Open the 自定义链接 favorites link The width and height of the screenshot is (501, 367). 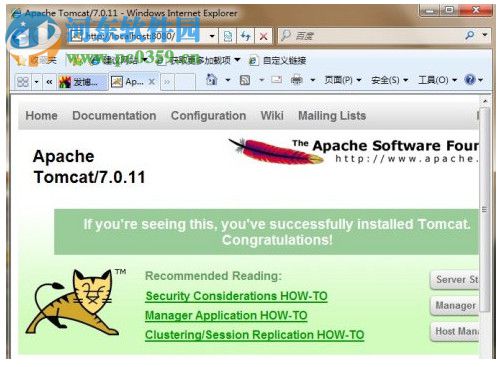(x=278, y=61)
